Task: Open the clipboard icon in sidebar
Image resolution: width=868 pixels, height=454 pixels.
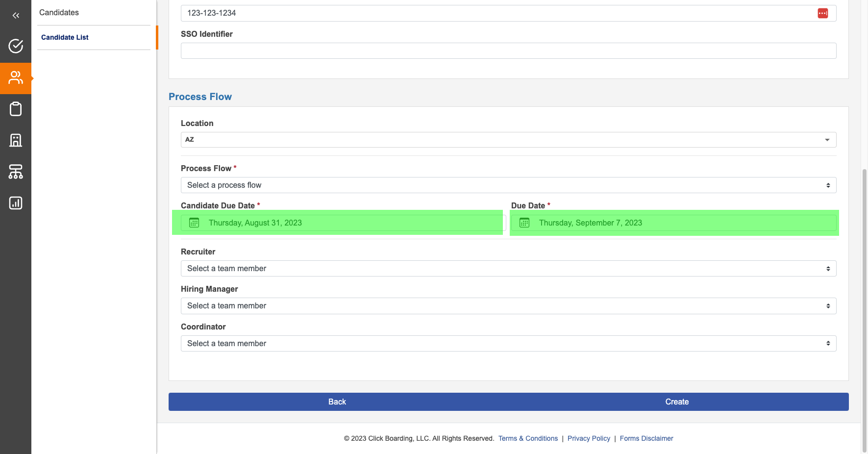Action: click(16, 109)
